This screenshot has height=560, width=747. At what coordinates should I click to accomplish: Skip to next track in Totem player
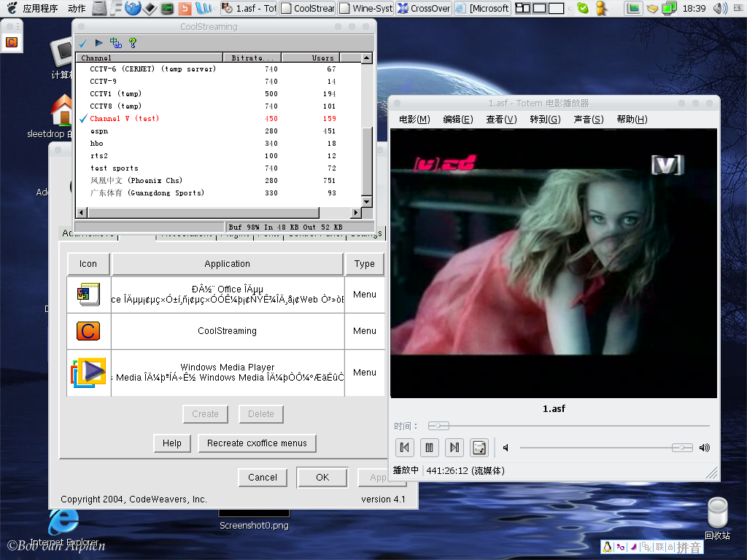point(454,448)
